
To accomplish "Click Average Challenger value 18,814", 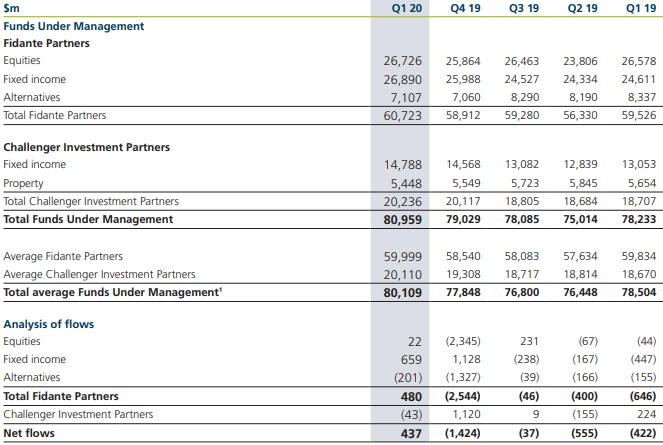I will 580,275.
